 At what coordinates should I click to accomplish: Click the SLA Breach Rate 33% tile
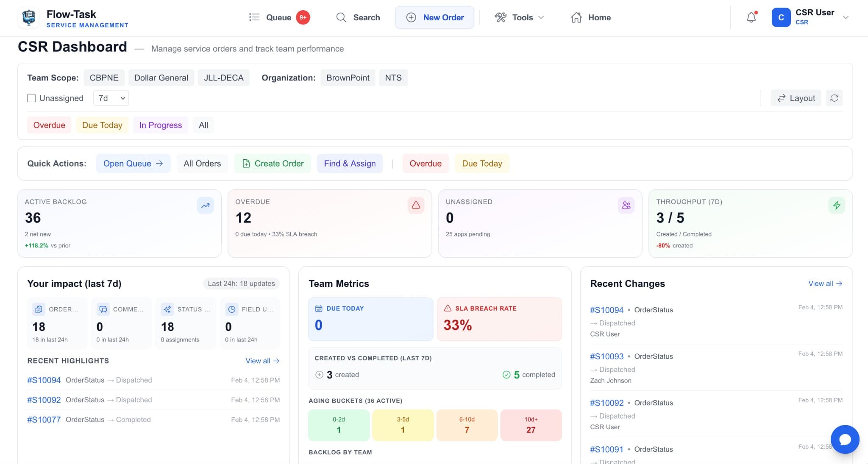pyautogui.click(x=499, y=319)
